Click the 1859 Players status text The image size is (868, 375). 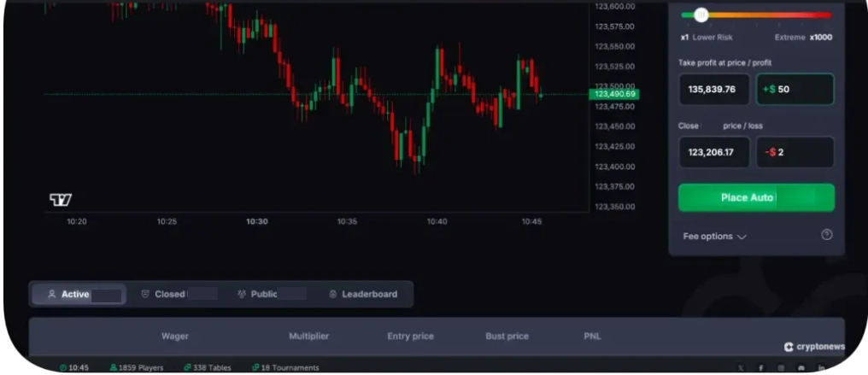(141, 368)
